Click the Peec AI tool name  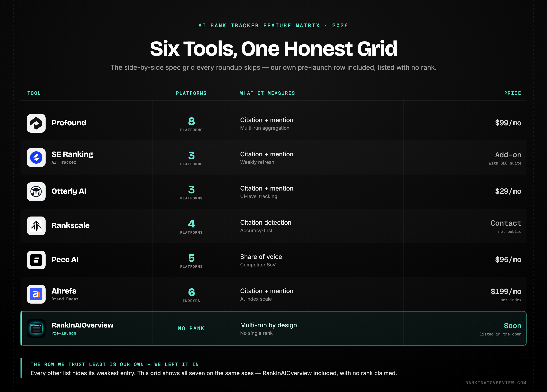[x=65, y=260]
